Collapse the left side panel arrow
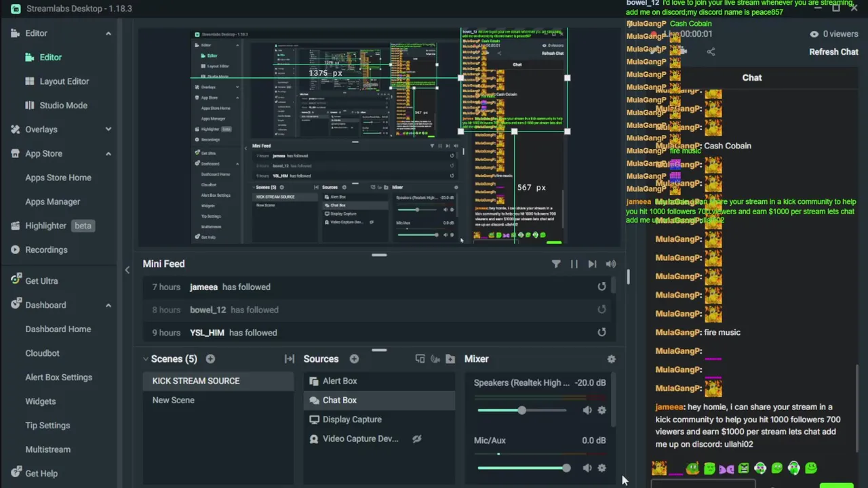The width and height of the screenshot is (868, 488). click(127, 270)
